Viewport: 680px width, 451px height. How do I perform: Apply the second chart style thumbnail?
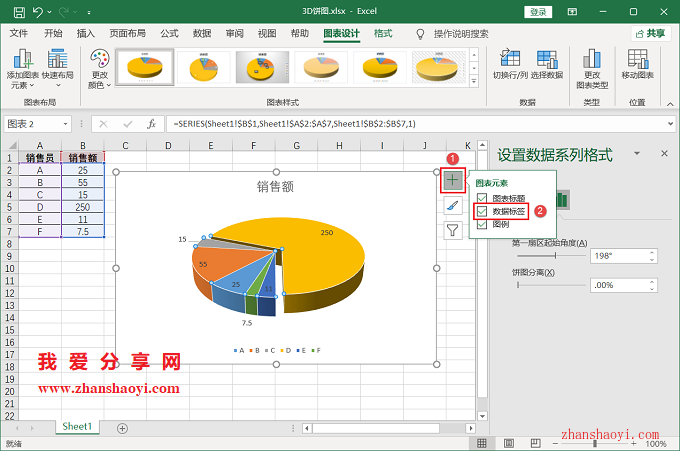203,67
